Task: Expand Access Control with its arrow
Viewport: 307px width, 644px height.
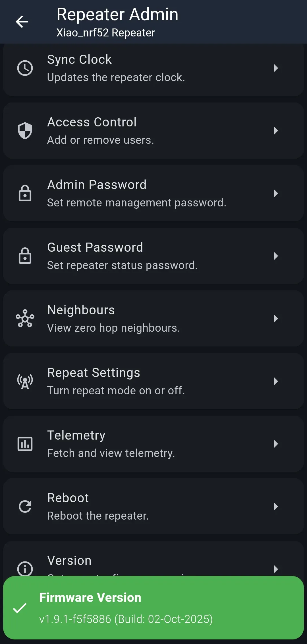Action: 275,131
